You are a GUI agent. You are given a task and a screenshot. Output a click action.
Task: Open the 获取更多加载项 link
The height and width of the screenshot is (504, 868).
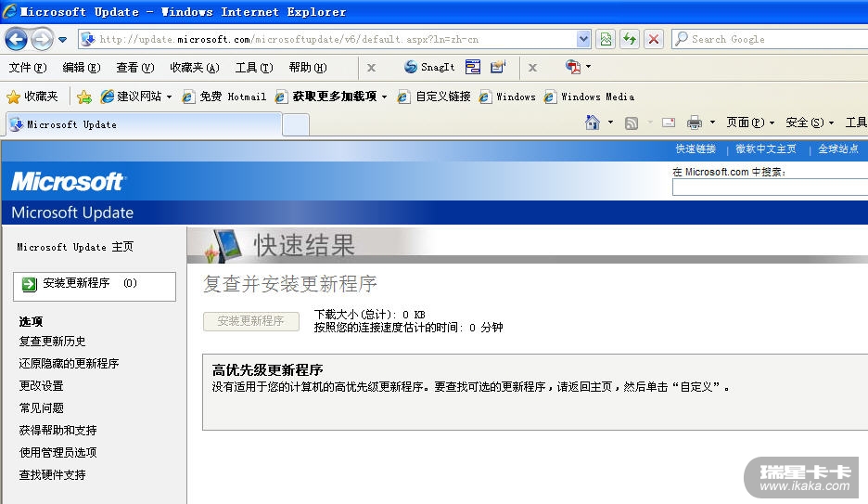[326, 97]
